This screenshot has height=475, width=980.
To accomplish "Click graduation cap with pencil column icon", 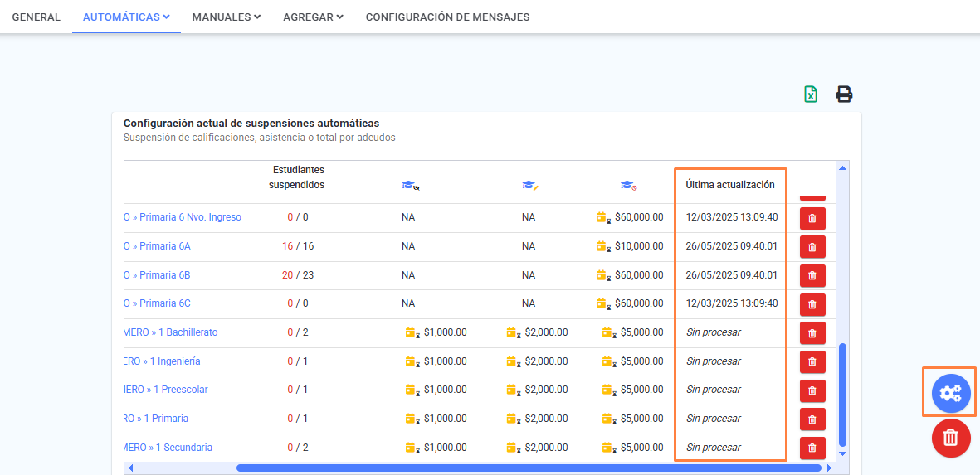I will click(530, 185).
